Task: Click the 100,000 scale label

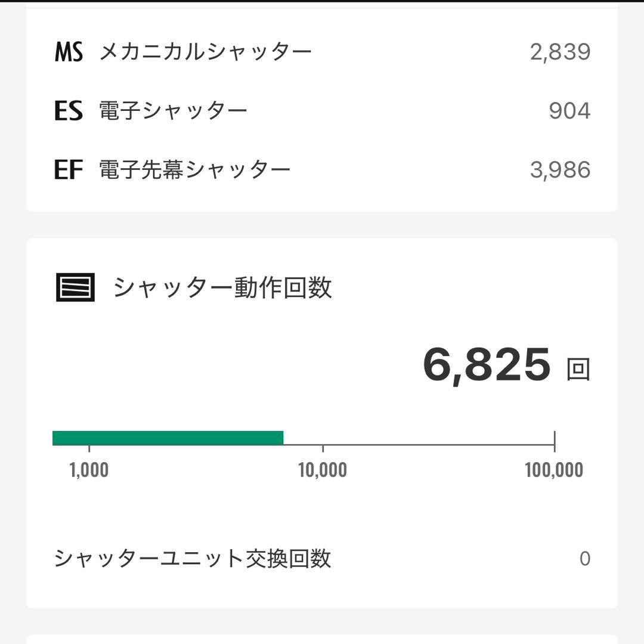Action: coord(556,469)
